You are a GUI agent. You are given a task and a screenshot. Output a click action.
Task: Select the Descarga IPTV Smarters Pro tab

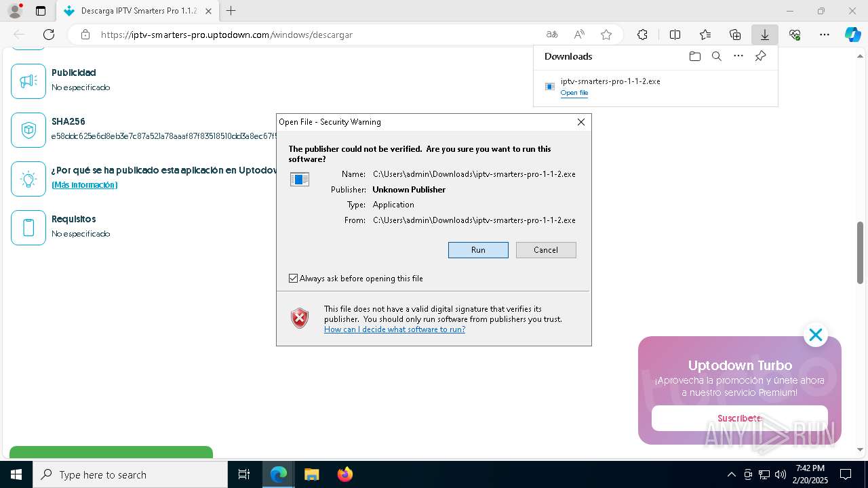tap(137, 11)
